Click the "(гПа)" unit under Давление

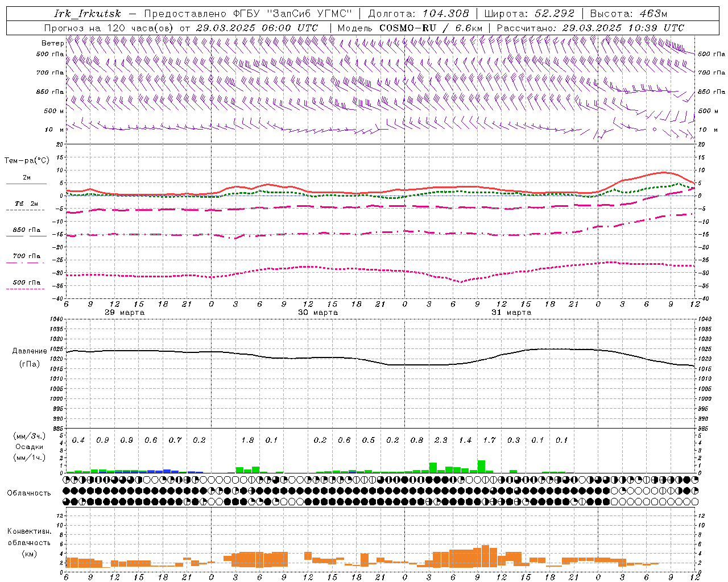pyautogui.click(x=30, y=364)
